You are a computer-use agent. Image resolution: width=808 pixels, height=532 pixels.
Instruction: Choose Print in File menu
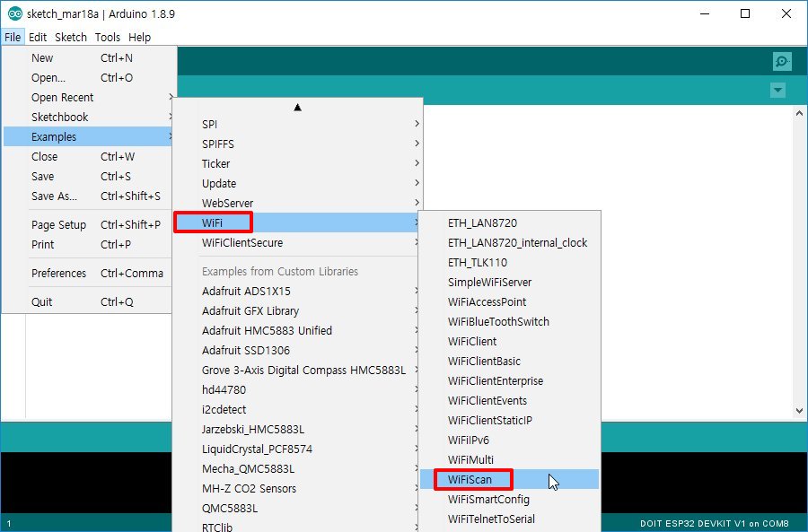pyautogui.click(x=89, y=244)
